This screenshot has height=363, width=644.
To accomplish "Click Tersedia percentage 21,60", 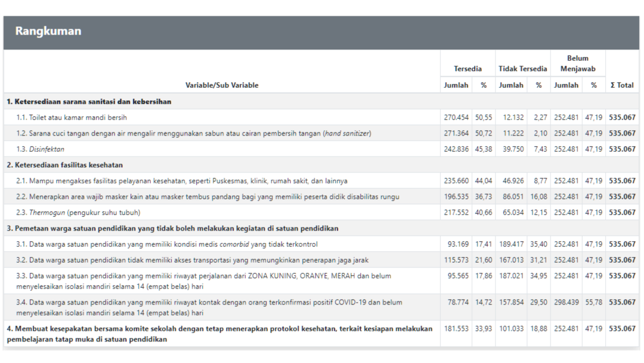I will [x=484, y=260].
